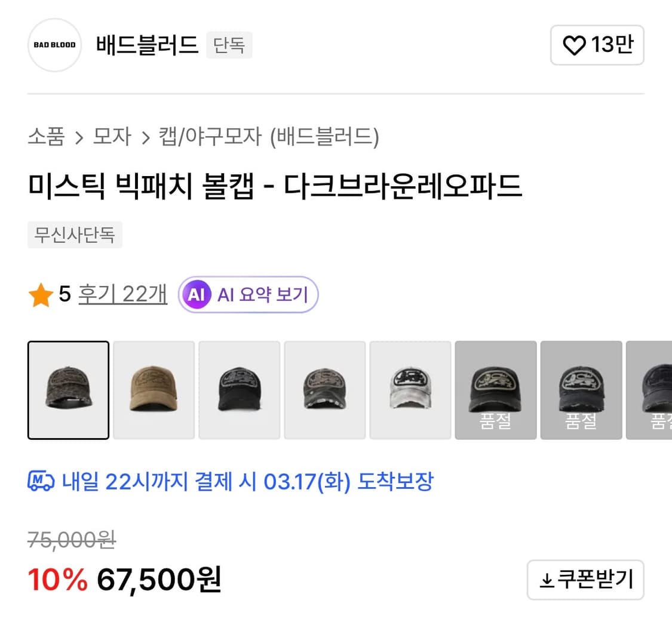Click the 13만 likes count
This screenshot has height=625, width=672.
point(611,45)
